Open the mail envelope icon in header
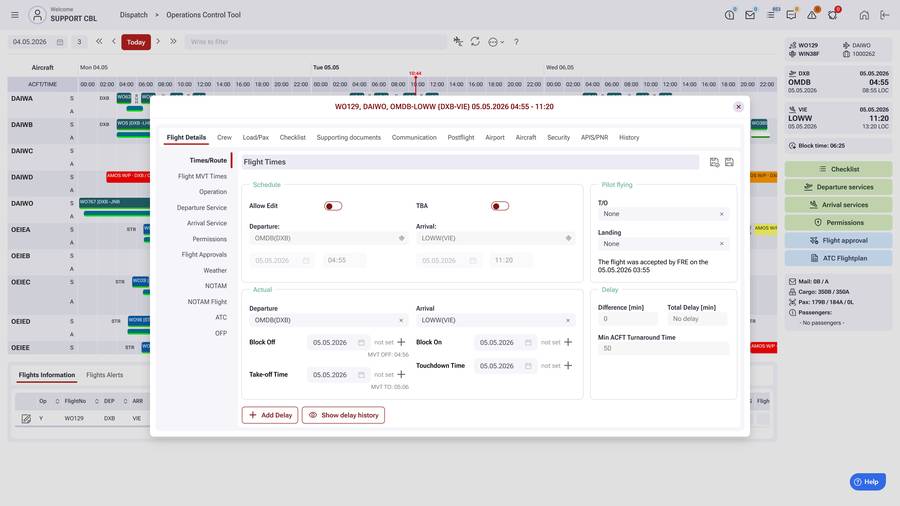900x506 pixels. tap(750, 15)
